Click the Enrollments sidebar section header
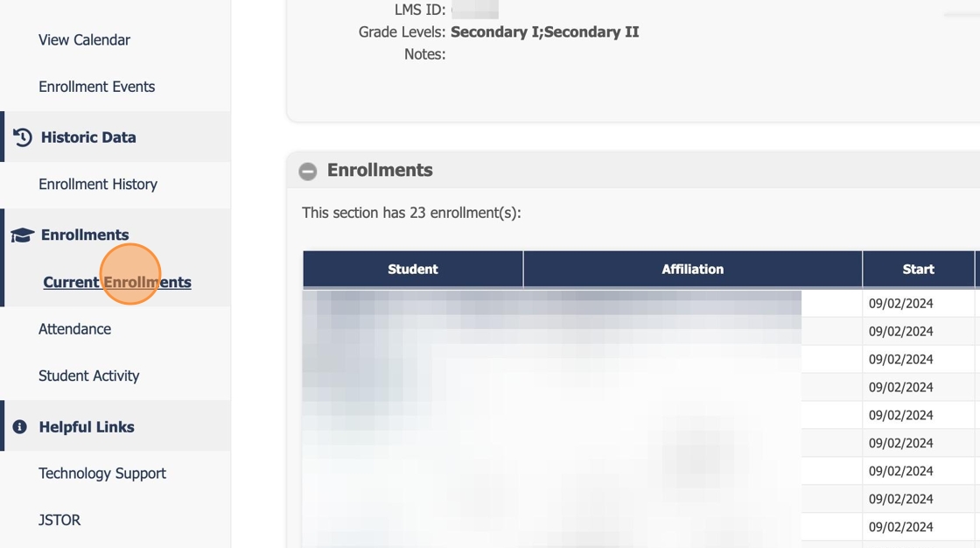980x548 pixels. 85,235
